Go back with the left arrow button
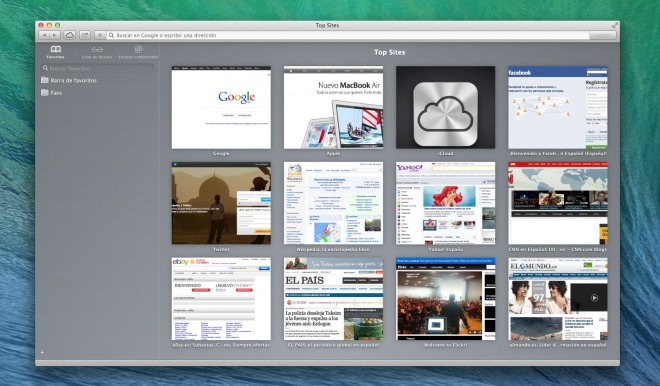Image resolution: width=660 pixels, height=386 pixels. click(x=44, y=35)
